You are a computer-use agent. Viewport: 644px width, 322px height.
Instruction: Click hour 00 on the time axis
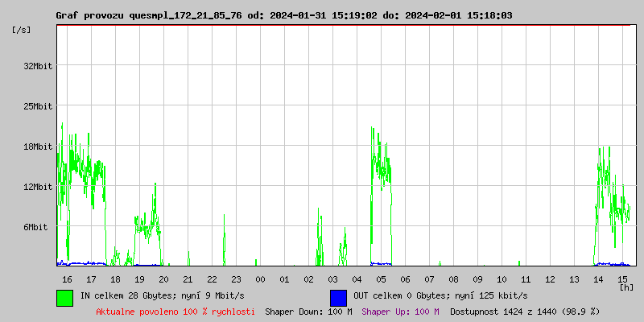click(x=260, y=279)
